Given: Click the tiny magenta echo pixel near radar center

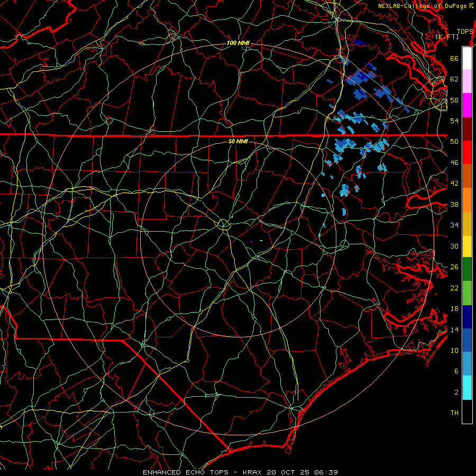Looking at the screenshot, I should 251,241.
